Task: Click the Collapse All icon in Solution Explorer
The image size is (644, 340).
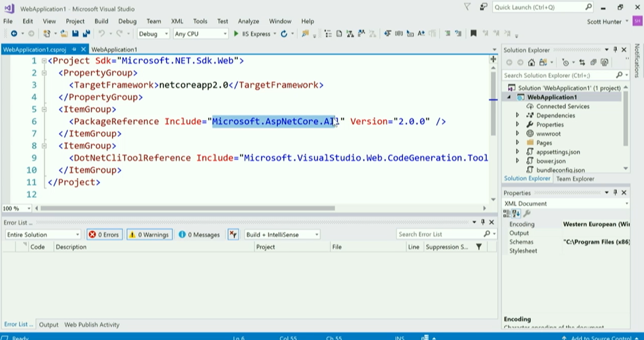Action: tap(593, 62)
